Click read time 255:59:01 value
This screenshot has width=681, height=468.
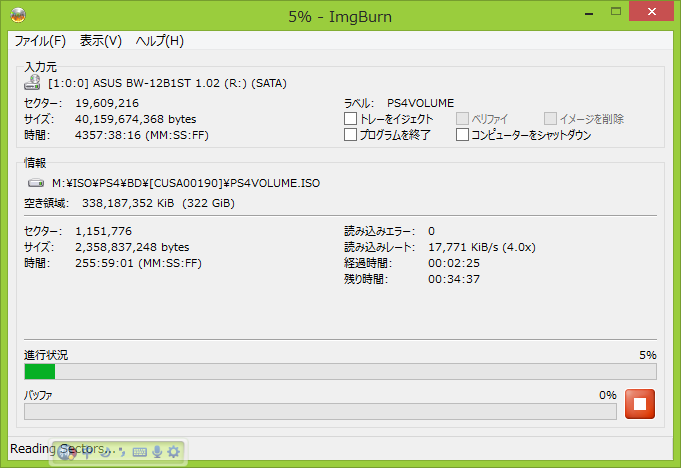coord(138,263)
